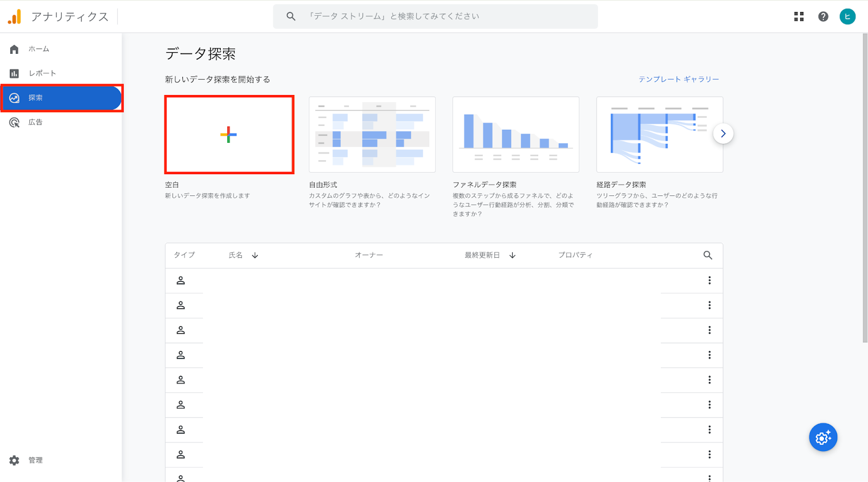
Task: Search explorations with table magnifier icon
Action: click(x=708, y=255)
